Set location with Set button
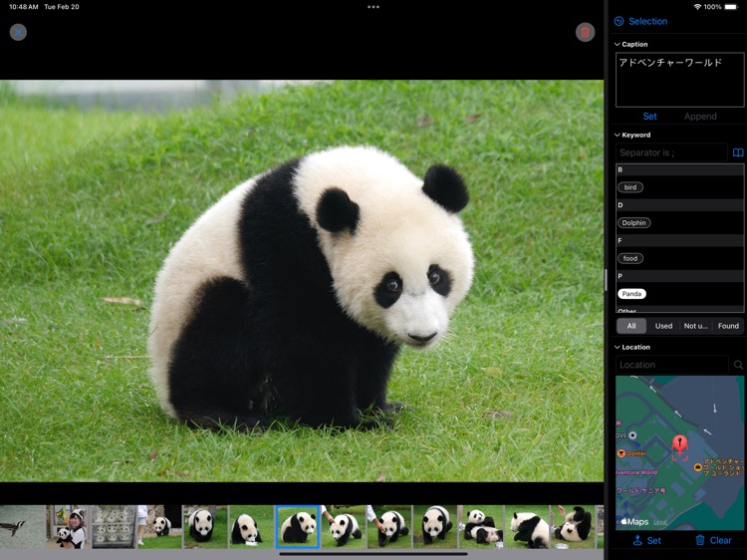The image size is (747, 560). (646, 540)
